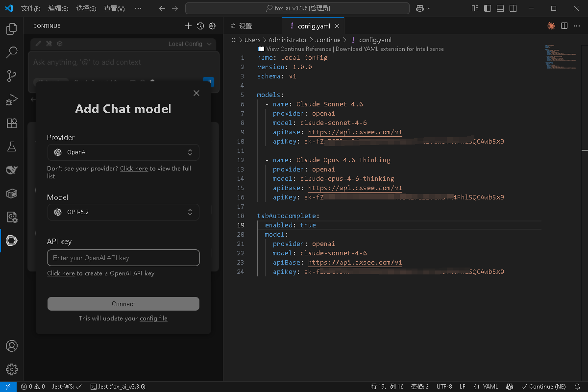Open Continue settings gear in panel header
The height and width of the screenshot is (392, 588).
(212, 26)
